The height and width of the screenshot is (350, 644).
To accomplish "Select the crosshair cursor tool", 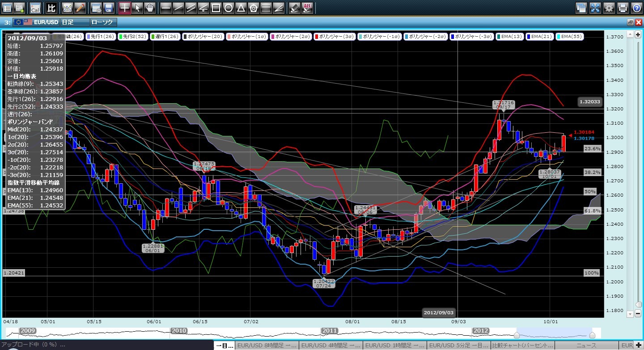I will click(x=125, y=8).
